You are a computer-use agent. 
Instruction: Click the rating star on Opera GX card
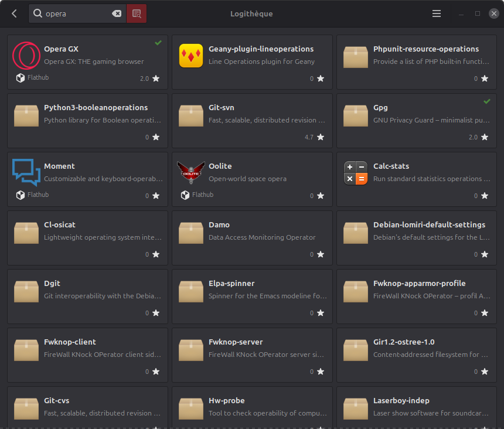[156, 79]
